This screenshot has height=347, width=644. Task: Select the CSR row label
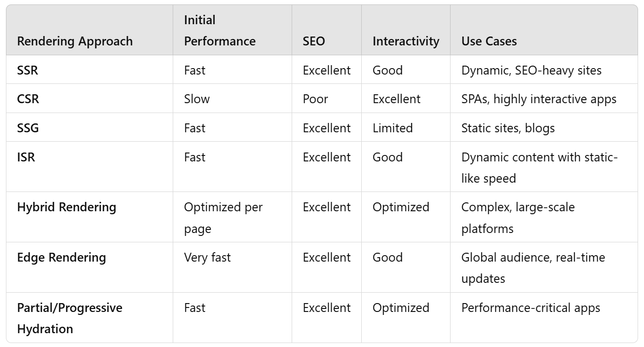point(28,99)
